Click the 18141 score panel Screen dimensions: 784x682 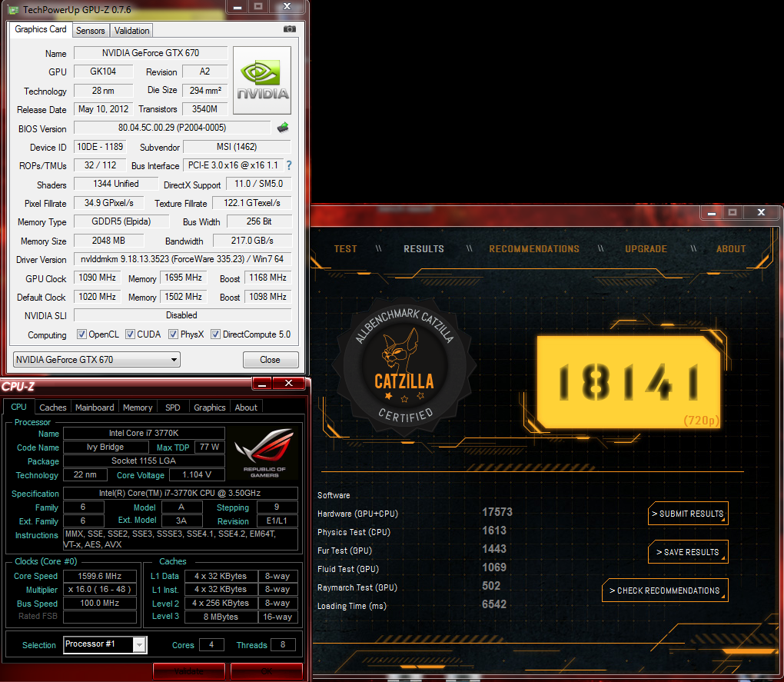coord(629,382)
